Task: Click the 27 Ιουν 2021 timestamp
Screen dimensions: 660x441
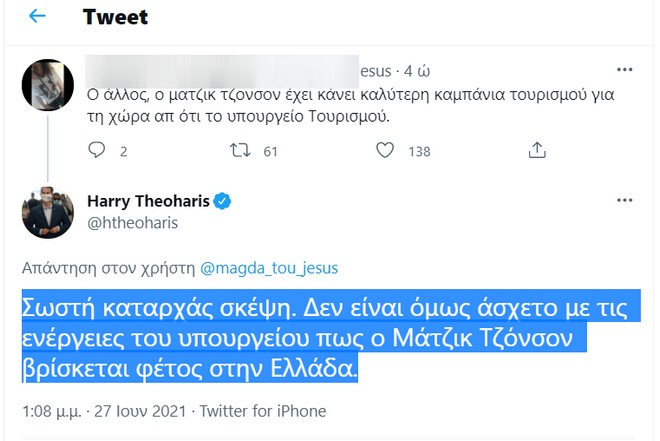Action: point(143,411)
